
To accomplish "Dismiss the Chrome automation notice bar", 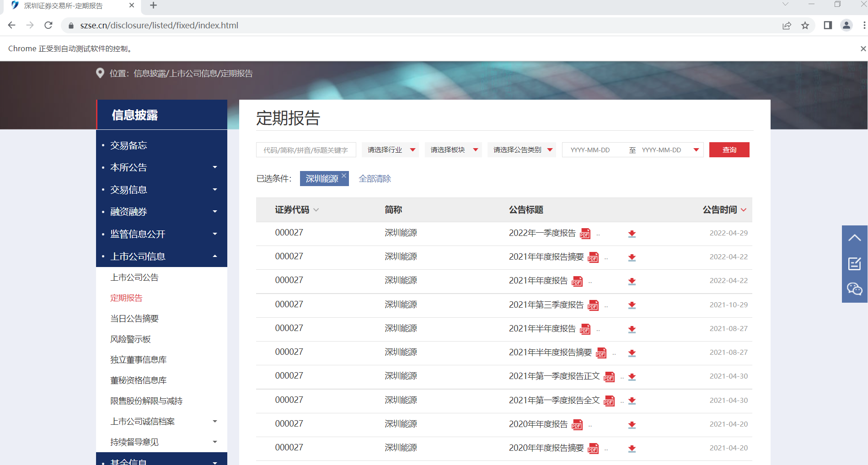I will (863, 48).
